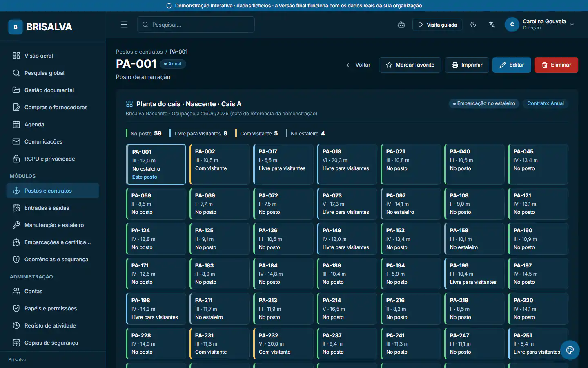The width and height of the screenshot is (588, 368).
Task: Click the Postos e contratos breadcrumb
Action: [x=139, y=52]
